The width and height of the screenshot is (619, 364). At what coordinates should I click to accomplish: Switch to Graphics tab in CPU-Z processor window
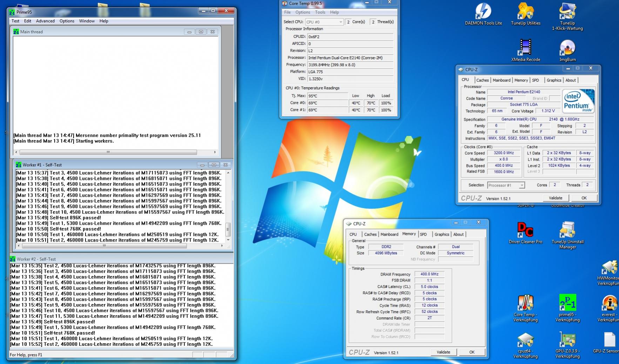pyautogui.click(x=554, y=80)
